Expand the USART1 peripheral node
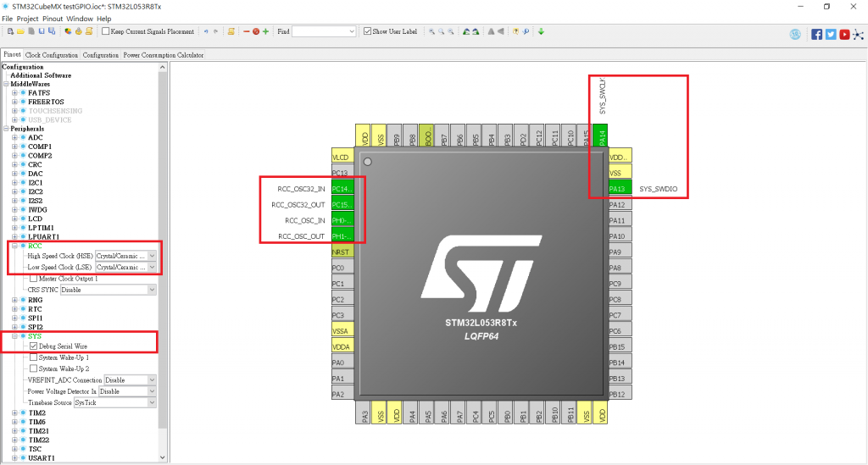This screenshot has height=465, width=868. coord(15,458)
